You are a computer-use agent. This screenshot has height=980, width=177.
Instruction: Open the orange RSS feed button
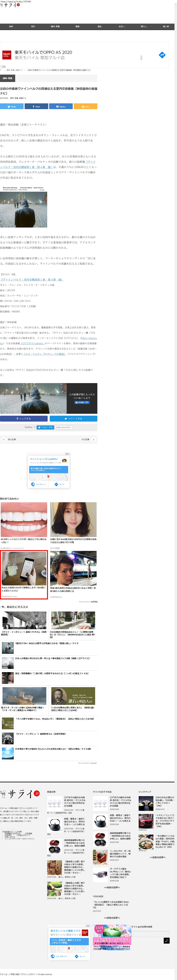85,106
